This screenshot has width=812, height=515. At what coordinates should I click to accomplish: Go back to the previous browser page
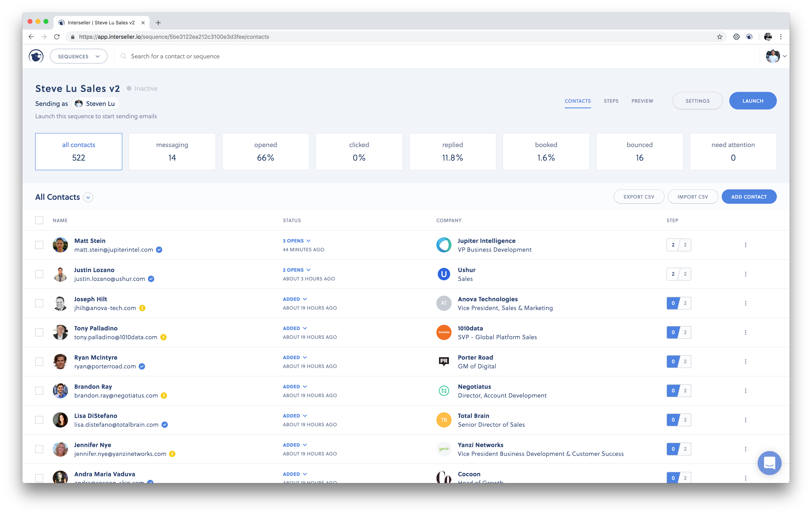(31, 37)
